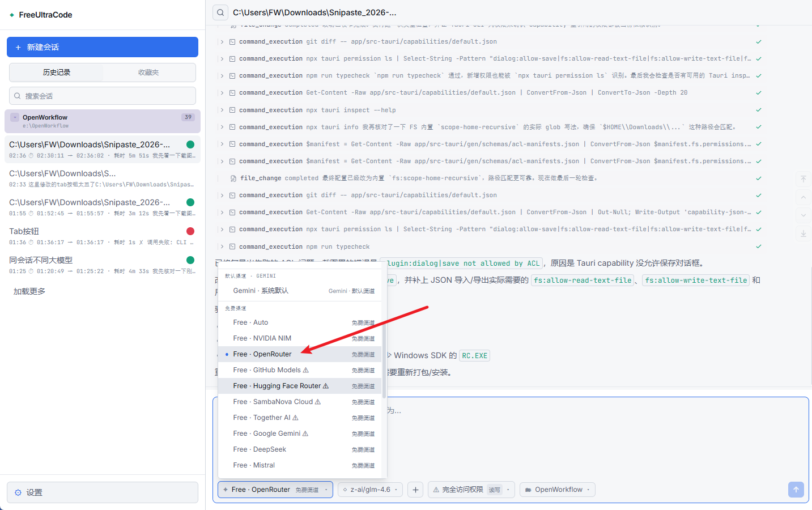This screenshot has height=510, width=812.
Task: Open the Tab按钮 session
Action: coord(103,236)
